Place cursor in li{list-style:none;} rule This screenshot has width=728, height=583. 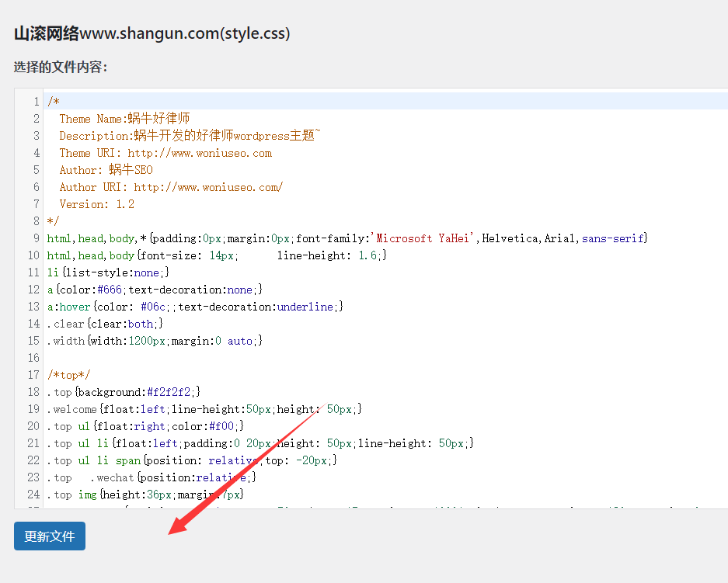[108, 272]
